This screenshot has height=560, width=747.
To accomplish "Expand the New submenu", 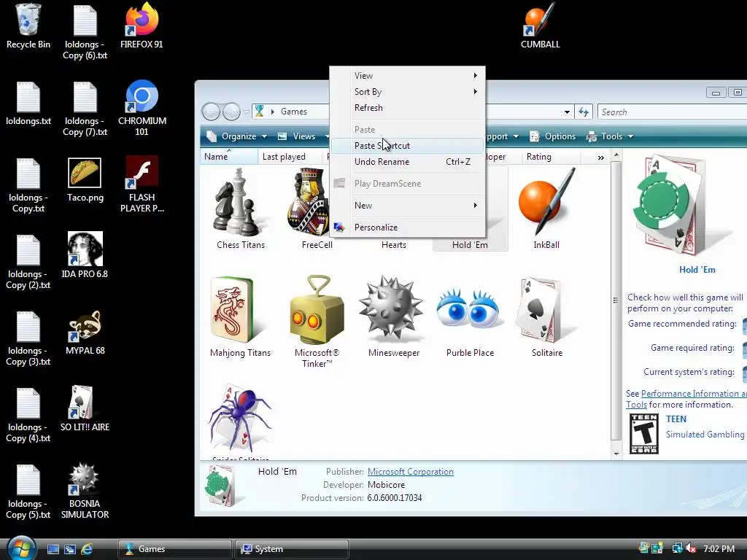I will pyautogui.click(x=407, y=205).
